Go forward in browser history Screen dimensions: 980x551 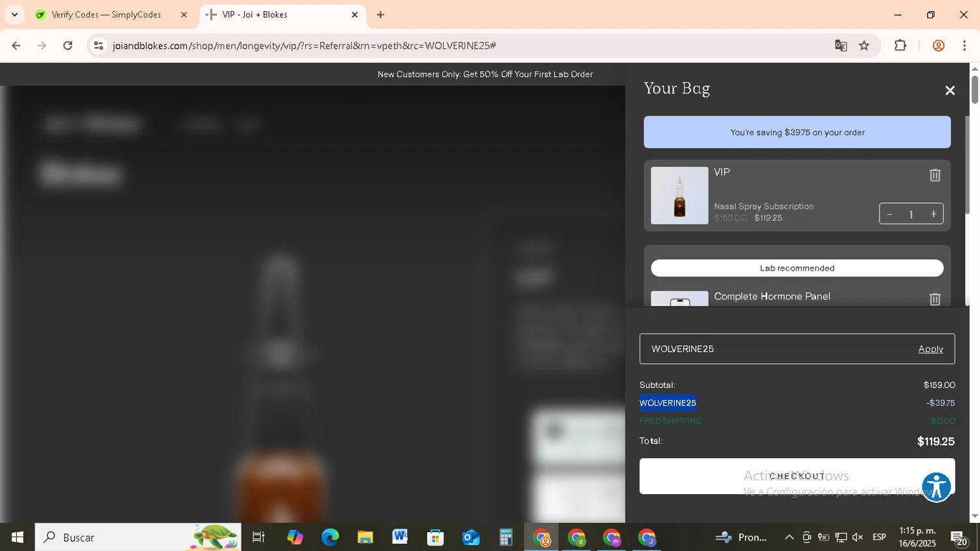pos(42,46)
